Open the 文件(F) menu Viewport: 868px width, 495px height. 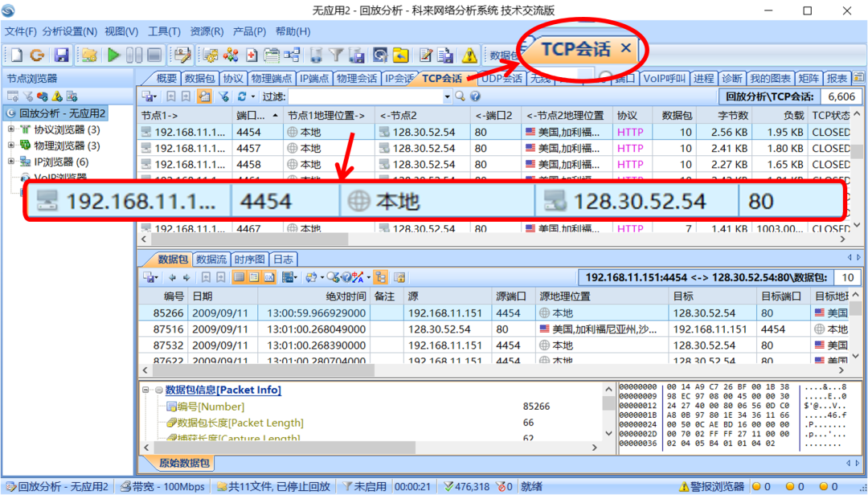(x=20, y=31)
